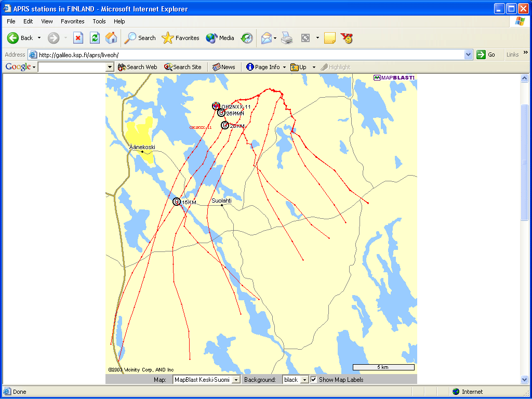This screenshot has height=399, width=532.
Task: Expand the Mail button dropdown arrow
Action: [275, 38]
